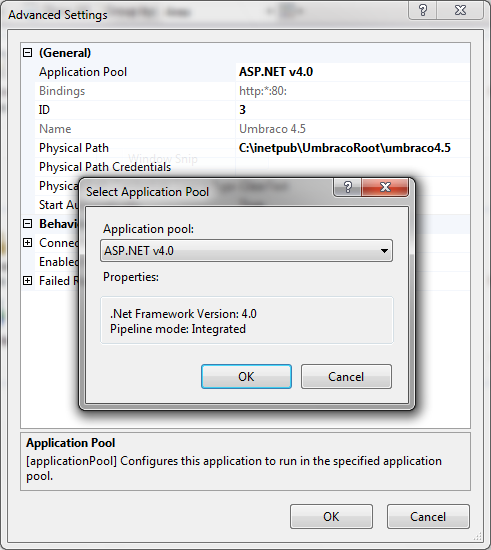Click Cancel in Advanced Settings dialog
The width and height of the screenshot is (491, 550).
[428, 517]
